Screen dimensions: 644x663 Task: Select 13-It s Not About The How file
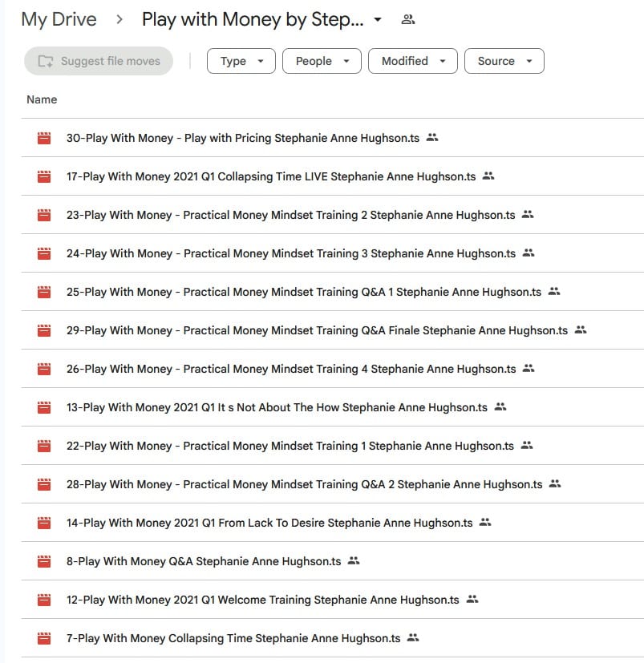tap(333, 407)
